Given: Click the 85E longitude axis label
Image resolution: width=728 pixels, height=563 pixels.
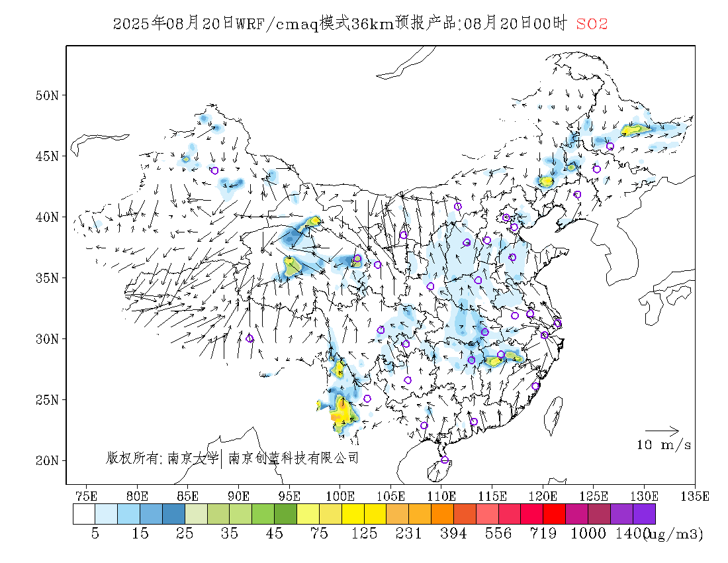Looking at the screenshot, I should click(x=187, y=496).
